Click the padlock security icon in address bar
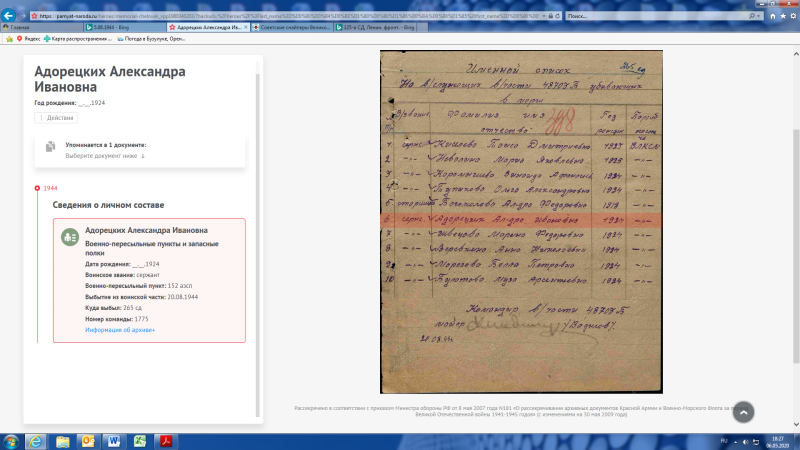 coord(551,16)
